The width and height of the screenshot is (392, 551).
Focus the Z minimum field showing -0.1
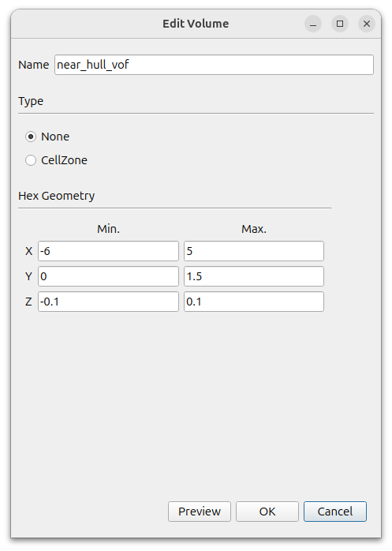(x=108, y=302)
